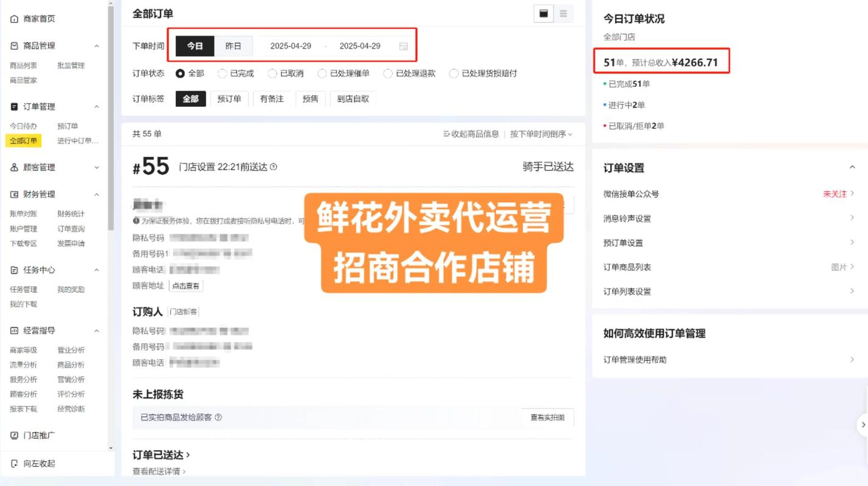Viewport: 868px width, 486px height.
Task: Open 按下单时间倒序 sort dropdown
Action: [x=541, y=134]
